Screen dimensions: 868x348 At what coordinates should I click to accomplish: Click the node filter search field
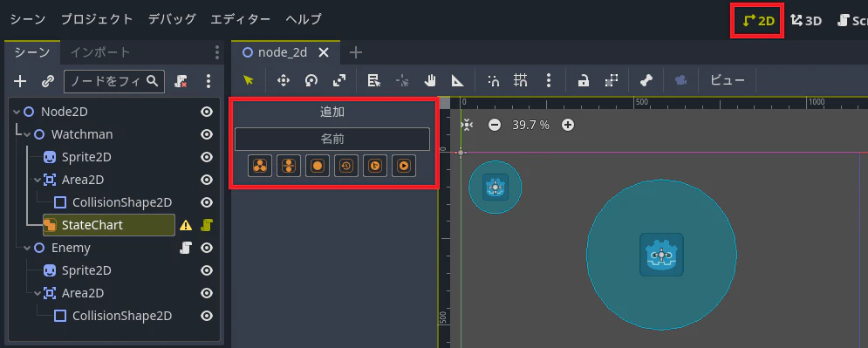pos(114,81)
